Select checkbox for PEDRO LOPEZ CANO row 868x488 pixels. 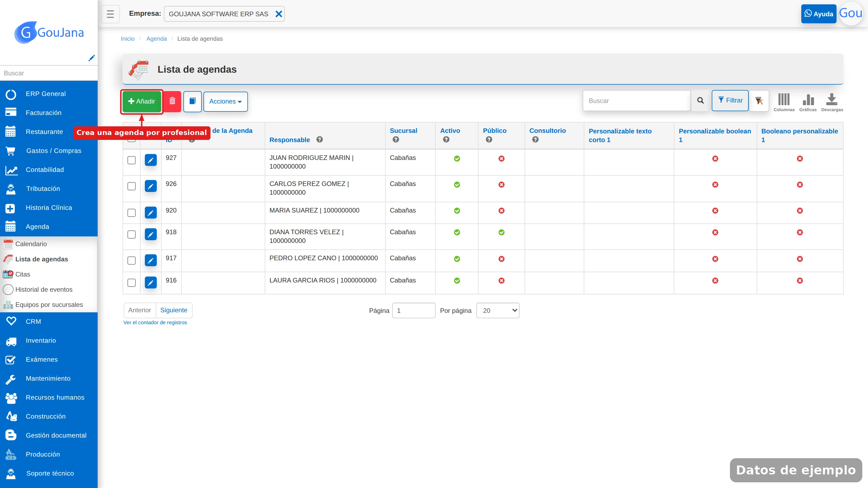pos(131,261)
